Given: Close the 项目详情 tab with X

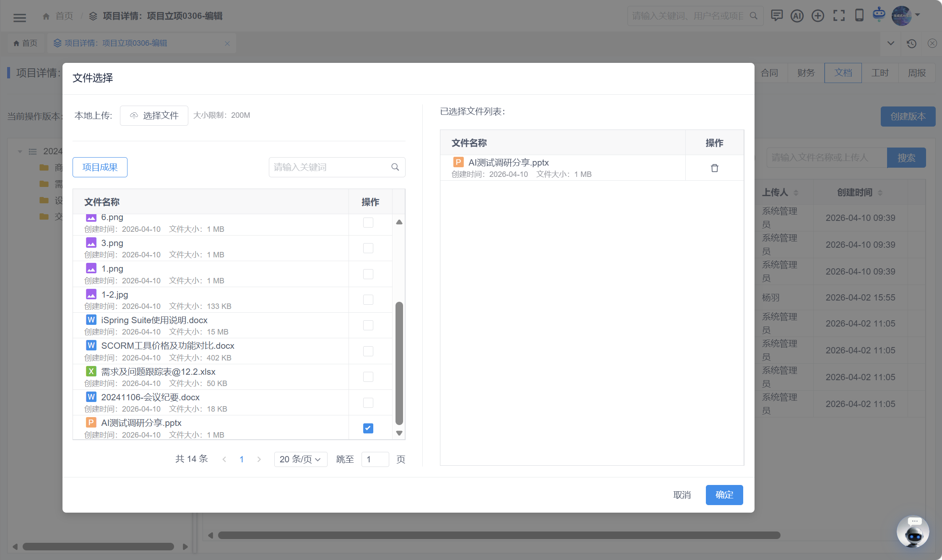Looking at the screenshot, I should click(227, 43).
